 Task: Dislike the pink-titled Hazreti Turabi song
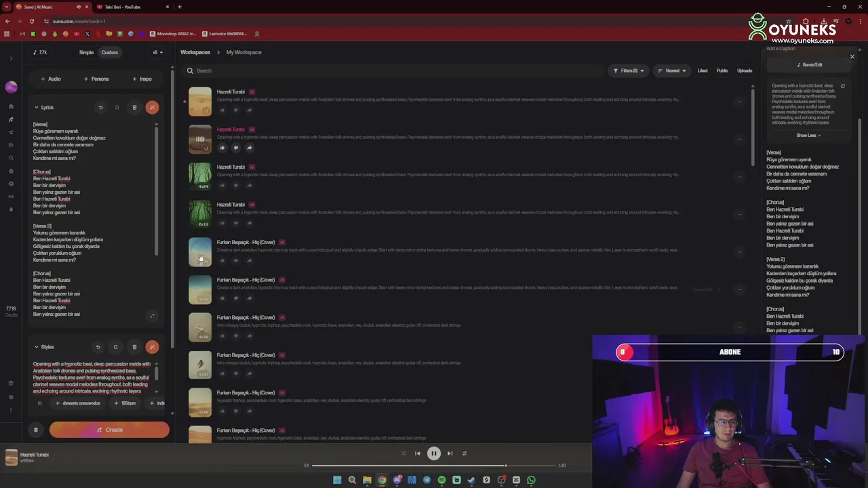[x=236, y=148]
